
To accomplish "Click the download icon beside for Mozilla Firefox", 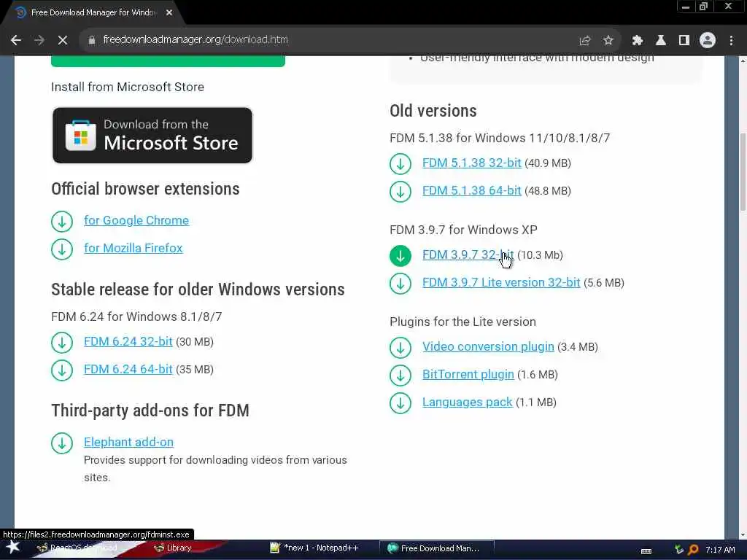I will (62, 249).
